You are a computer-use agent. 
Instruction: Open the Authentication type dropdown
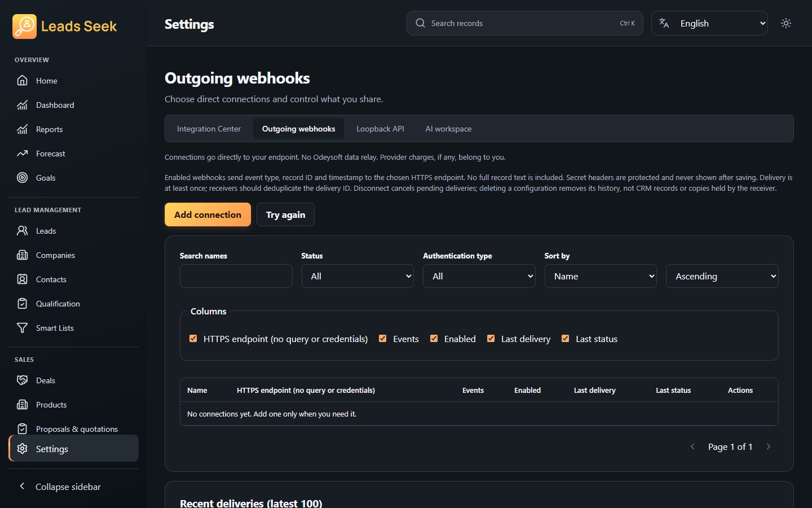(479, 276)
